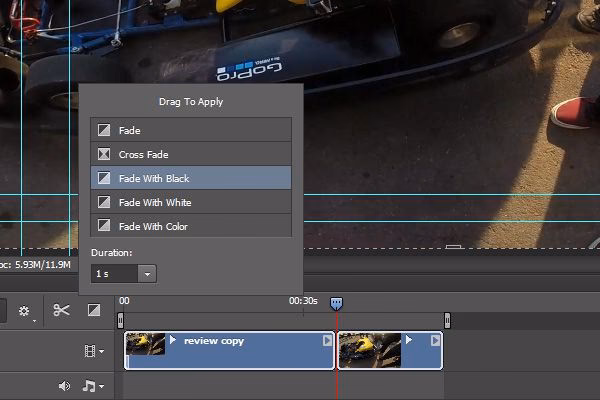600x400 pixels.
Task: Mute the audio track speaker icon
Action: point(64,385)
